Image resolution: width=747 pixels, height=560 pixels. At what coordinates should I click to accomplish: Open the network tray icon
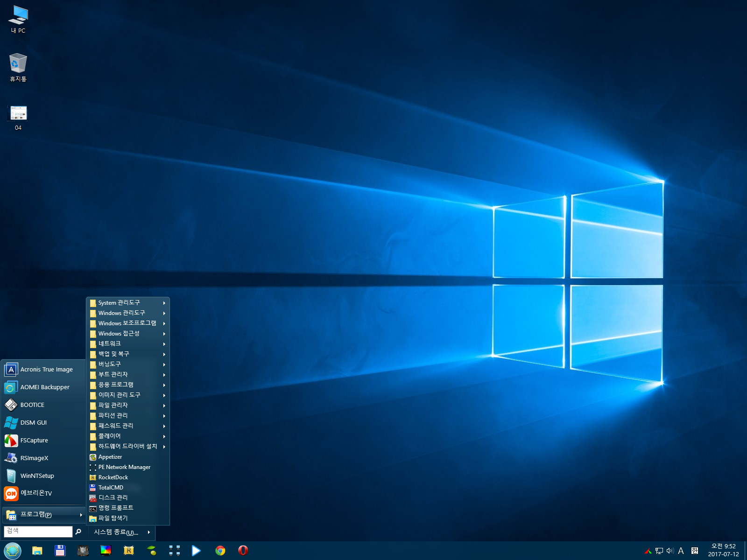tap(659, 551)
